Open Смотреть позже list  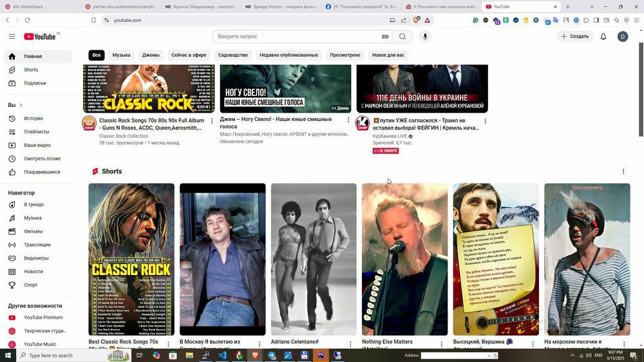38,158
